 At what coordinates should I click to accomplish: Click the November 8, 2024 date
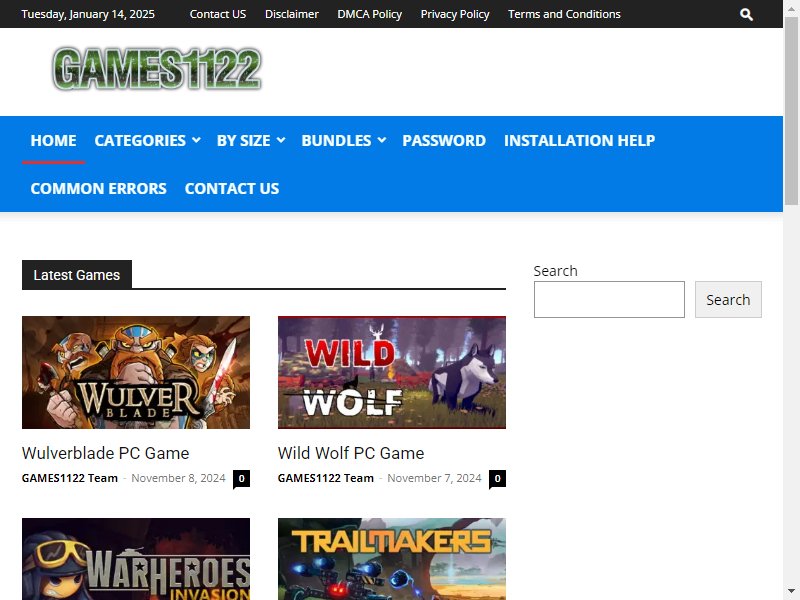click(178, 478)
